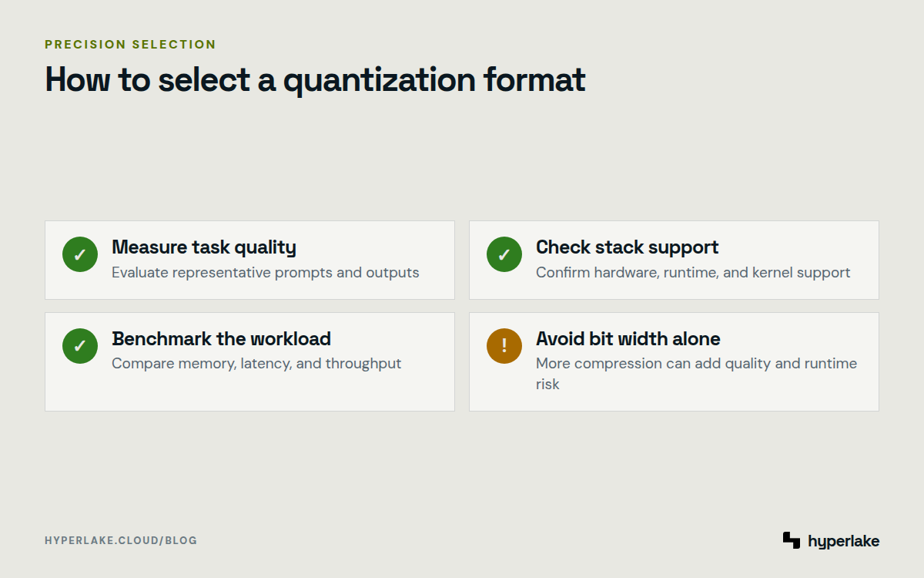Click the green checkmark beside Benchmark the workload

(80, 346)
